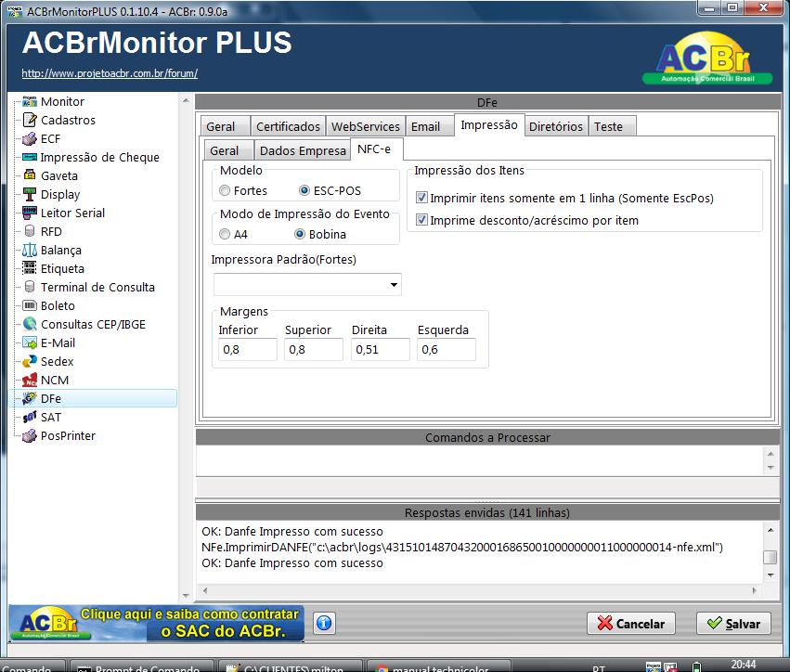790x672 pixels.
Task: Open the projetoacbr forum link
Action: click(110, 73)
